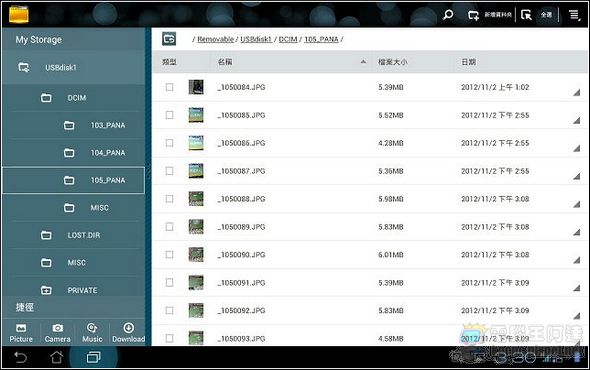This screenshot has width=590, height=370.
Task: Select the 105_PANA folder in sidebar
Action: (73, 180)
